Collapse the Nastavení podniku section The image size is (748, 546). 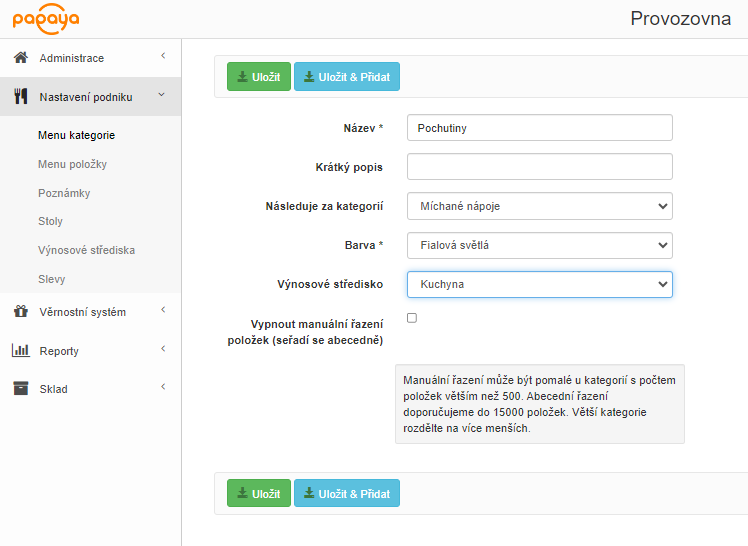point(162,96)
